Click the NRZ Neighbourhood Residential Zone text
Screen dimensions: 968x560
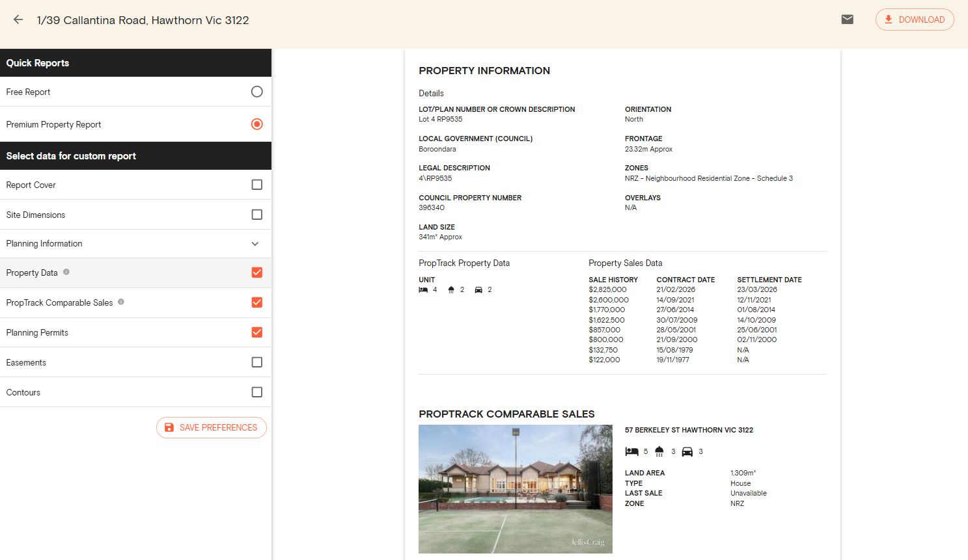(x=709, y=178)
